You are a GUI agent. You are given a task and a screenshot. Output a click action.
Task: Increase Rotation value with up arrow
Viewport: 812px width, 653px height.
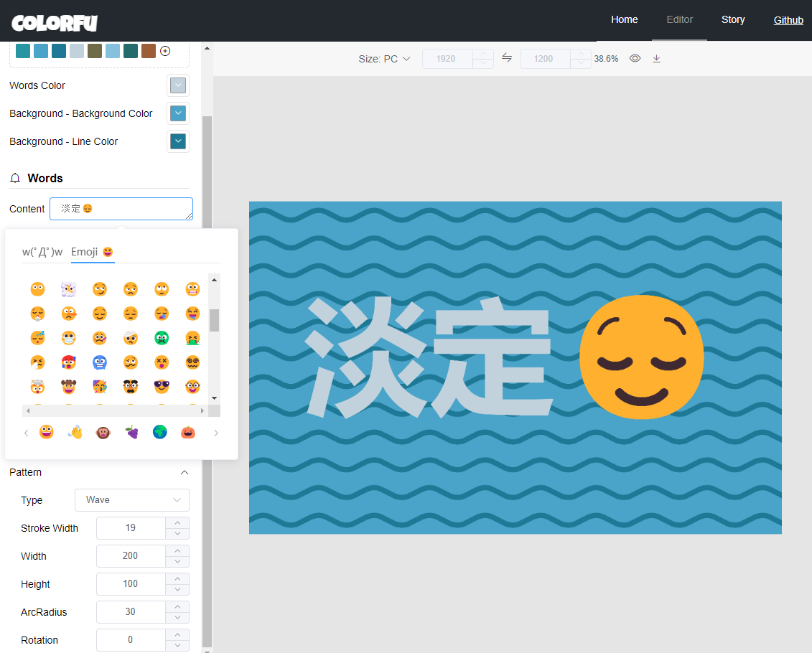[x=177, y=634]
